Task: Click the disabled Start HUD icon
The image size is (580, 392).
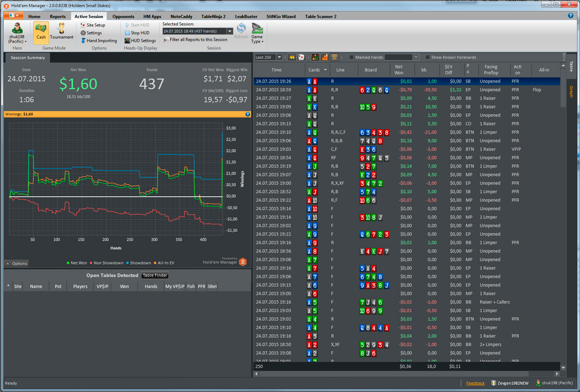Action: pos(127,25)
